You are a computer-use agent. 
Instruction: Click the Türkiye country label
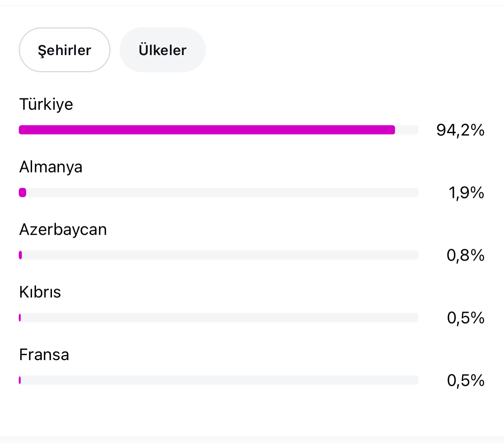click(46, 105)
